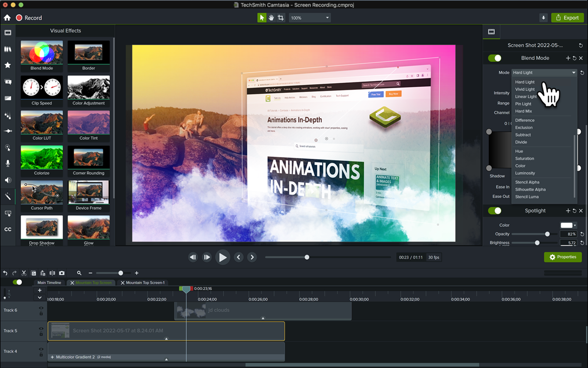Viewport: 588px width, 368px height.
Task: Toggle the Blend Mode effect off
Action: pos(495,58)
